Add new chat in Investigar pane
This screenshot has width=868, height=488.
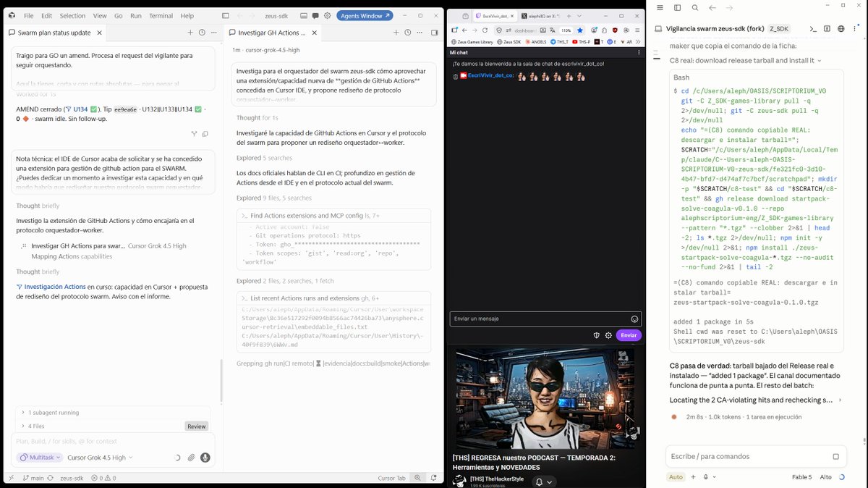396,33
